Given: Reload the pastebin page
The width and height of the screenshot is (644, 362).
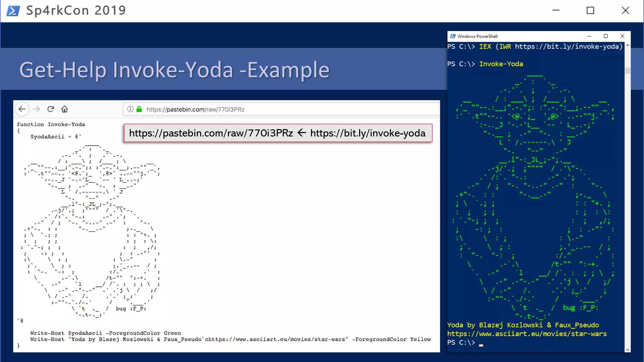Looking at the screenshot, I should (x=51, y=109).
